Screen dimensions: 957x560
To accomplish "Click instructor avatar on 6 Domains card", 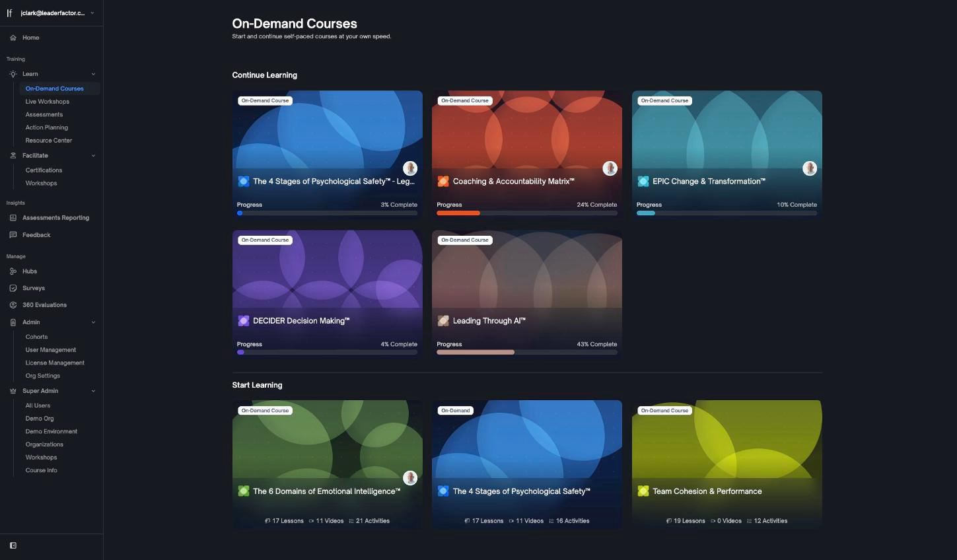I will (410, 477).
